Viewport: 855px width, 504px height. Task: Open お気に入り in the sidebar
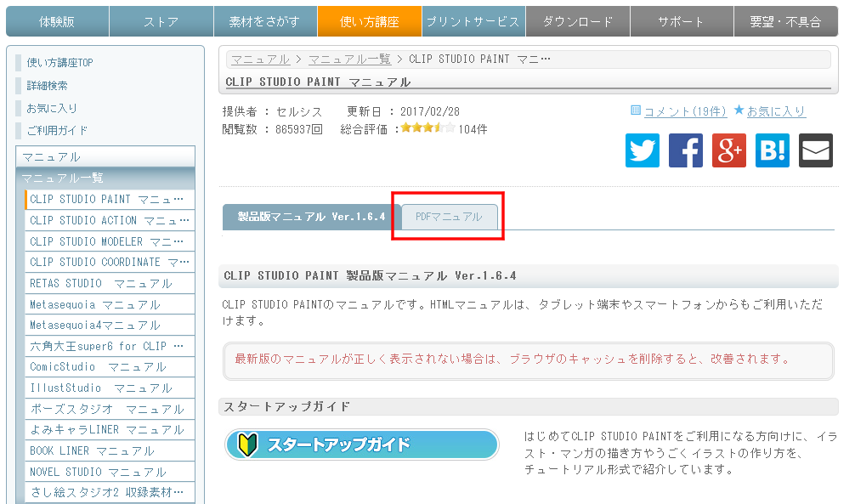(x=52, y=108)
